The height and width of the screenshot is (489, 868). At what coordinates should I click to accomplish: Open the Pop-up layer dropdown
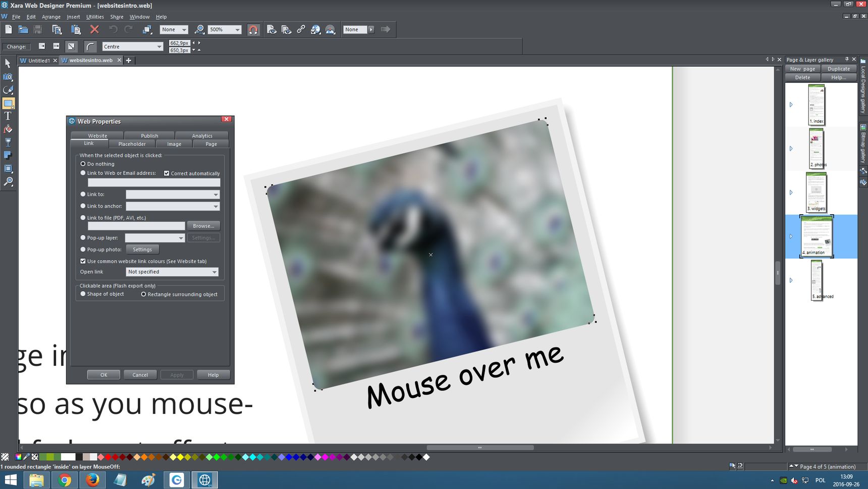[154, 238]
